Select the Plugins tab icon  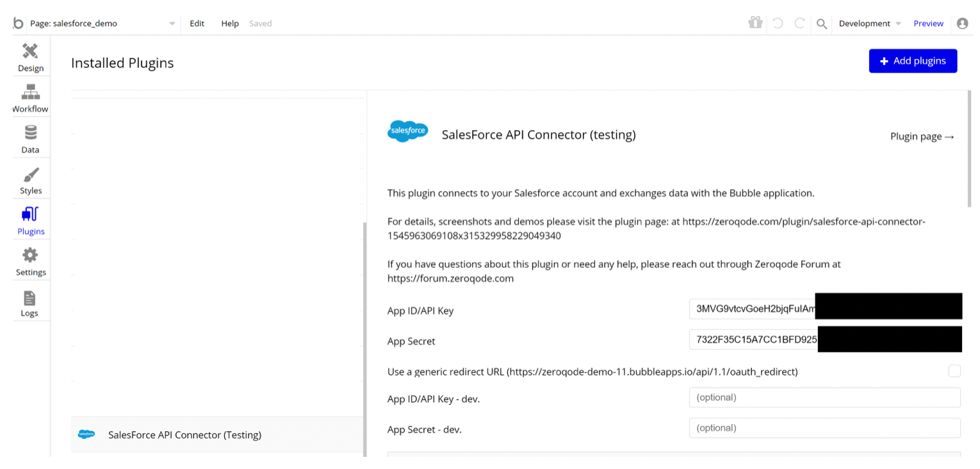31,215
